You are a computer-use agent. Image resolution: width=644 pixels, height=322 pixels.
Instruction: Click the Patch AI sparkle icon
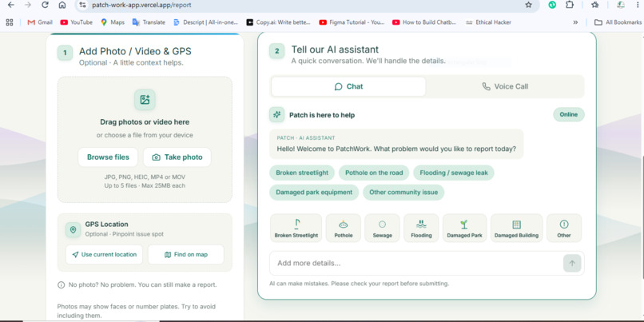click(x=276, y=114)
